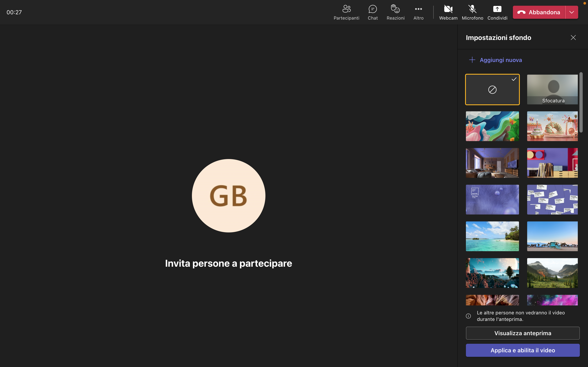Click the background list scrollbar
Viewport: 588px width, 367px height.
[x=581, y=102]
